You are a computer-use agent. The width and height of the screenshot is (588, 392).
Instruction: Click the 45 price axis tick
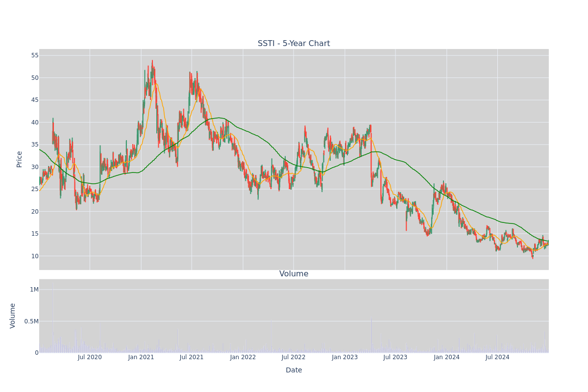point(35,100)
